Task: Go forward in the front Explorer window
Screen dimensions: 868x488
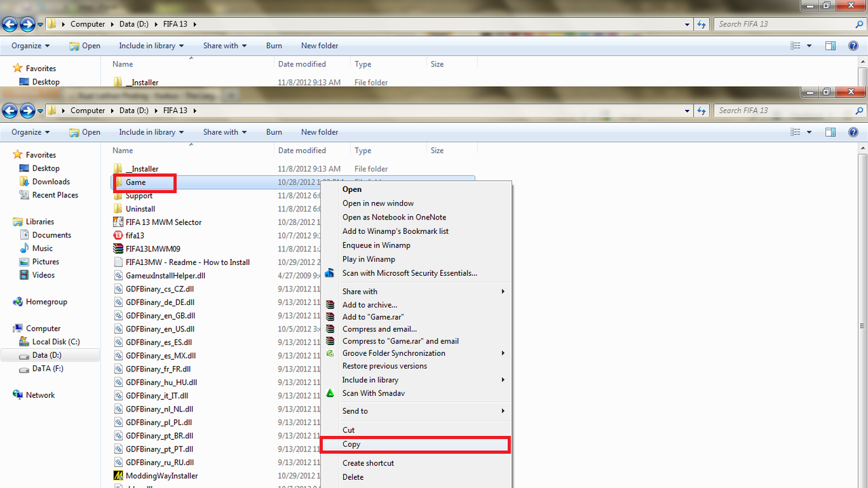Action: click(28, 110)
